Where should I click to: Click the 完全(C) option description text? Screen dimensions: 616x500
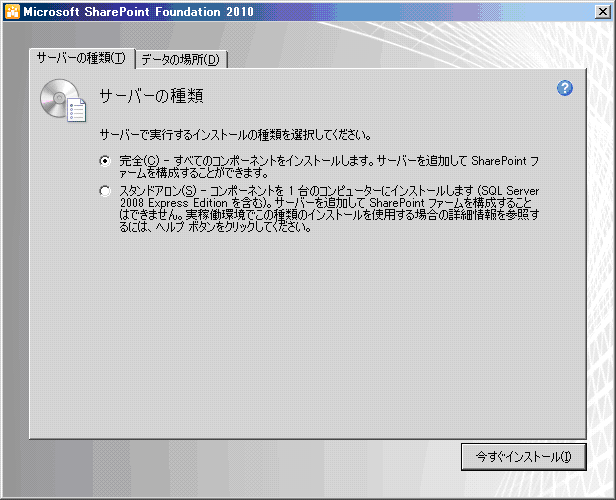[329, 167]
